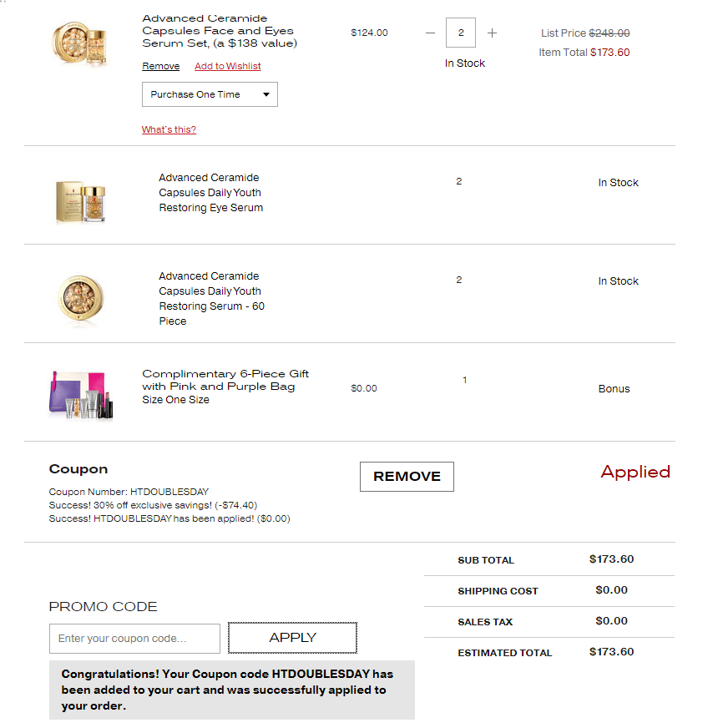Click the red Applied coupon status
Image resolution: width=708 pixels, height=728 pixels.
pos(635,473)
